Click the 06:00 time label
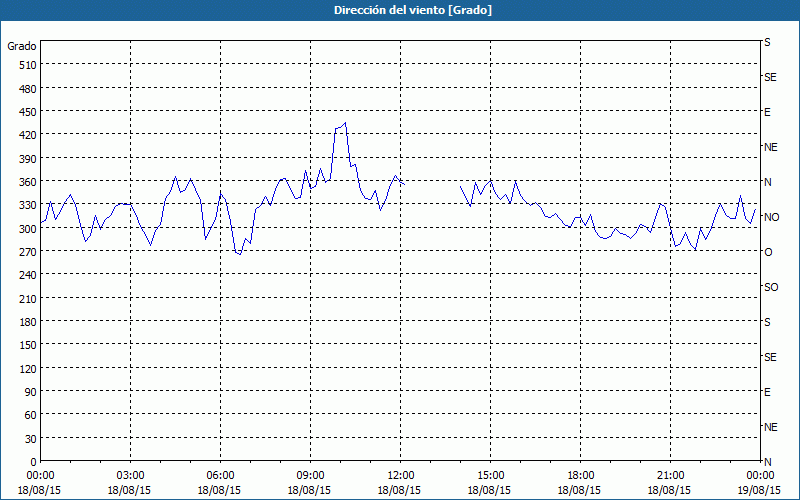Image resolution: width=800 pixels, height=500 pixels. [x=220, y=476]
